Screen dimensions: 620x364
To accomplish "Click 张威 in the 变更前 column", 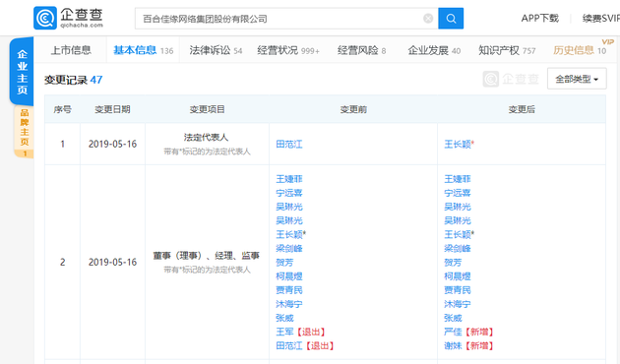I will pyautogui.click(x=284, y=318).
